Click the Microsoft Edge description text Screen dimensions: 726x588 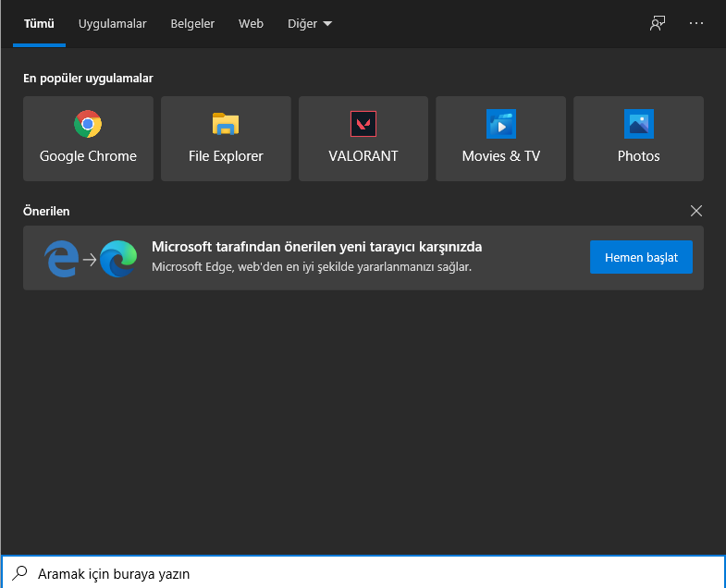pos(312,267)
